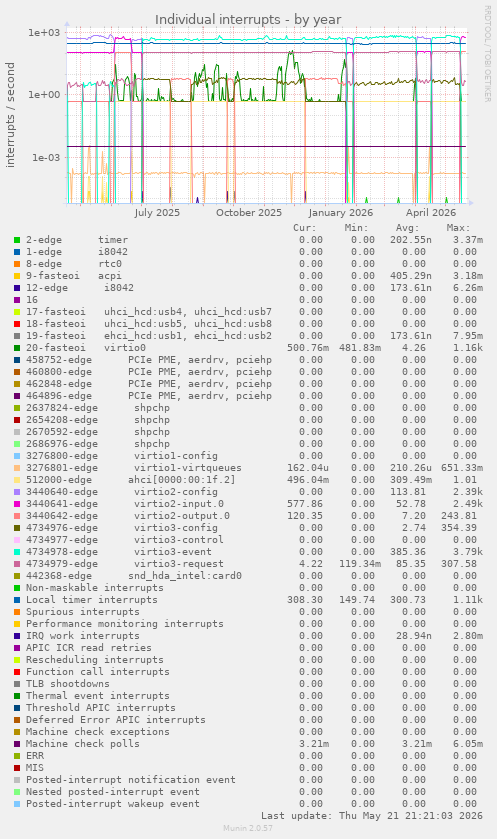Click the color swatch beside 20-fasteoi virtio0
The height and width of the screenshot is (839, 497).
[x=17, y=348]
